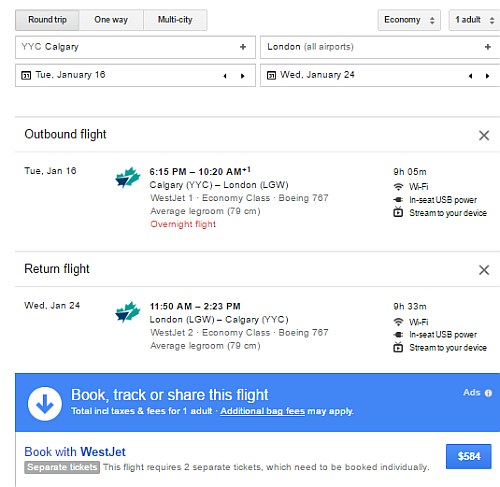Viewport: 500px width, 487px height.
Task: Go to previous departure date arrow
Action: [x=225, y=76]
